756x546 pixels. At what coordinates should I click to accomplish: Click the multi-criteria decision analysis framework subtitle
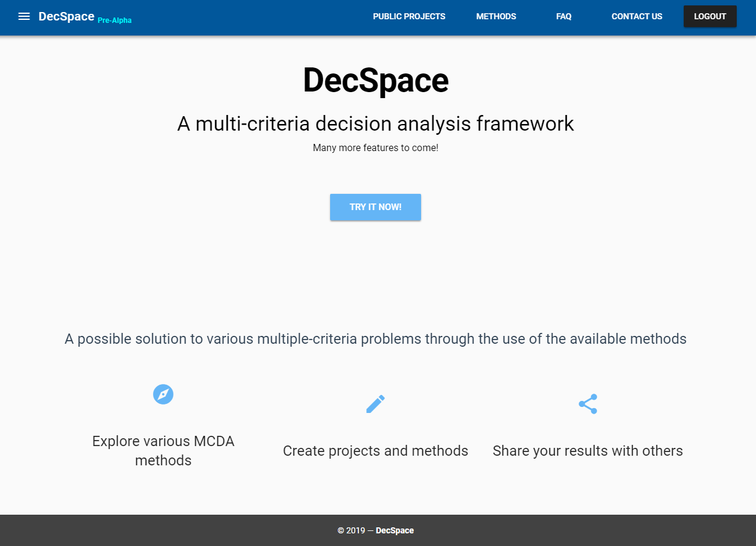click(375, 123)
